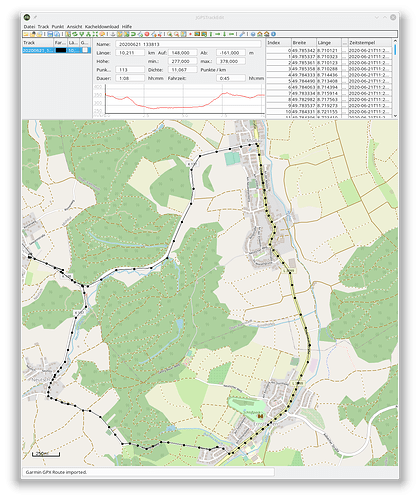The width and height of the screenshot is (420, 500).
Task: Toggle the checkbox in the selected track row
Action: pos(85,50)
